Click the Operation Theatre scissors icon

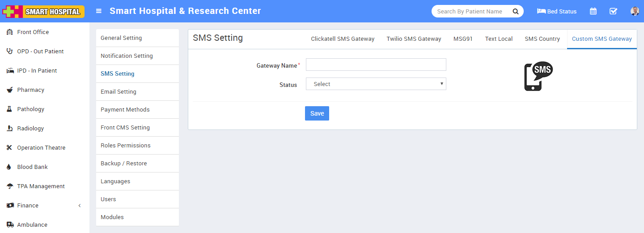9,148
